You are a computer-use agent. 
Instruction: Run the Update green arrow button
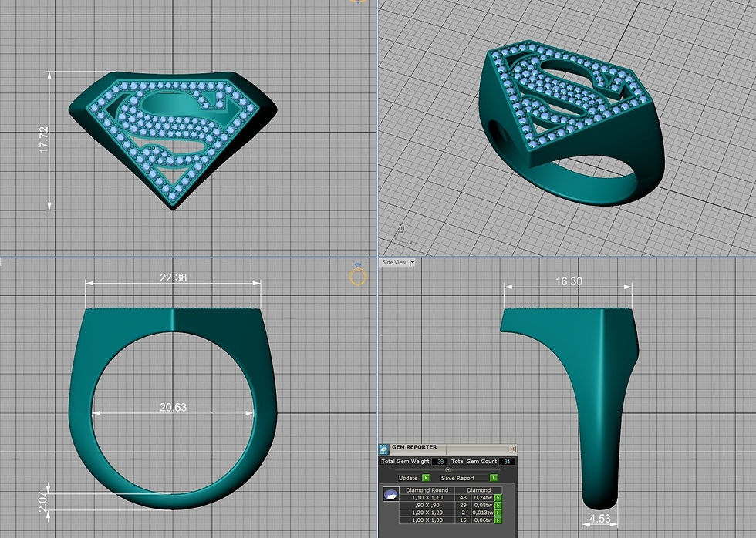(425, 478)
